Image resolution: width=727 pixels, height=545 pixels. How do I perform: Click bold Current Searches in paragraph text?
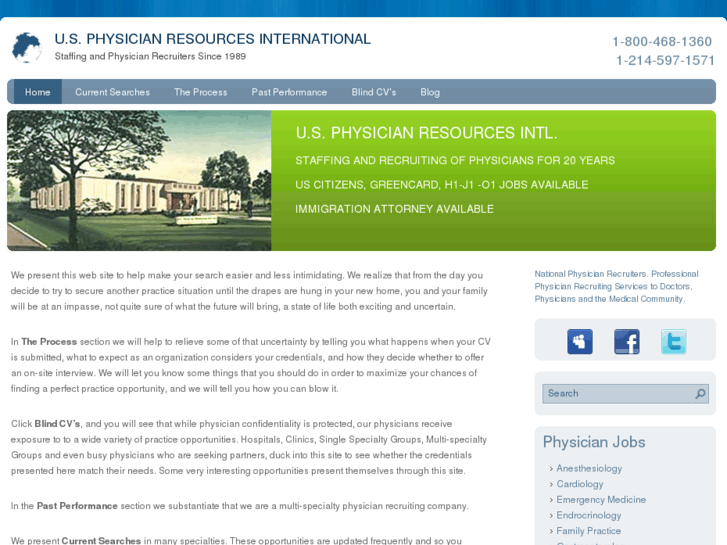101,541
